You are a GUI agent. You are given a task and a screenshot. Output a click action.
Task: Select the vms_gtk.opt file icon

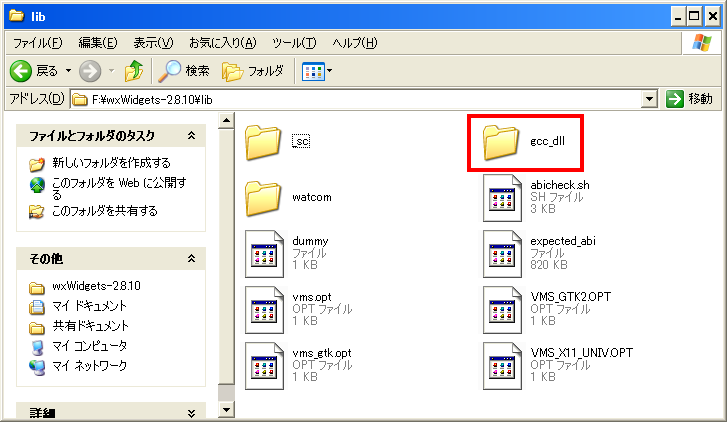[x=264, y=366]
